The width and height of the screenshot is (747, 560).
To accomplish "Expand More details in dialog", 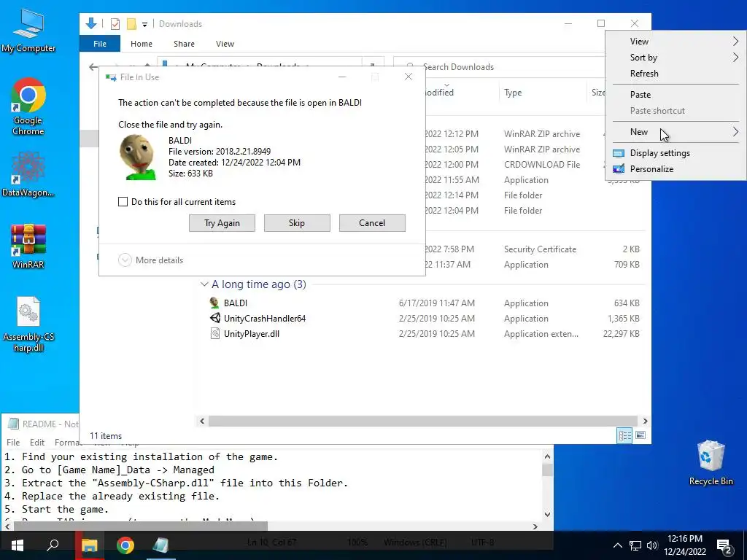I will (150, 260).
